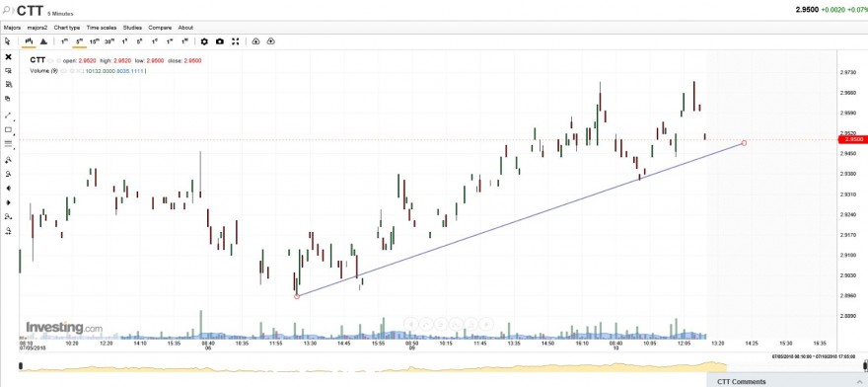Set the 5 minute interval
The image size is (868, 387).
[x=80, y=41]
